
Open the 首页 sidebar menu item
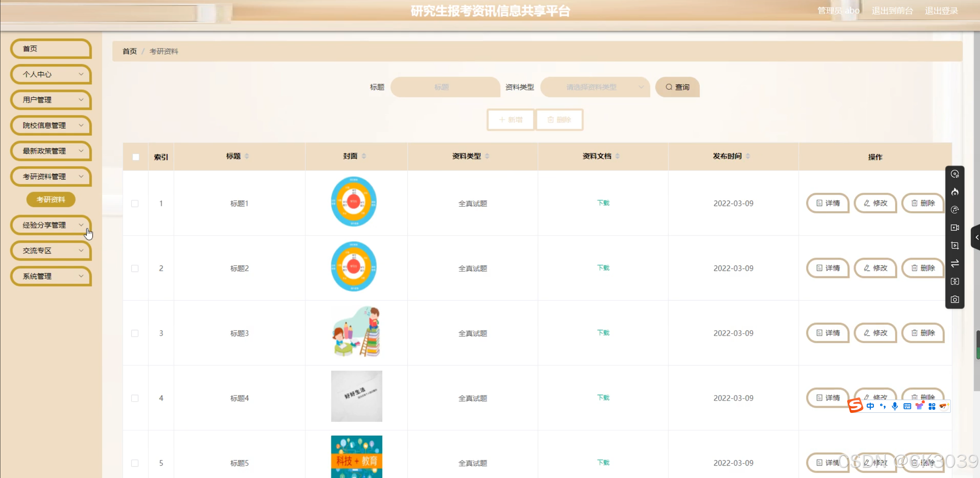click(x=52, y=49)
